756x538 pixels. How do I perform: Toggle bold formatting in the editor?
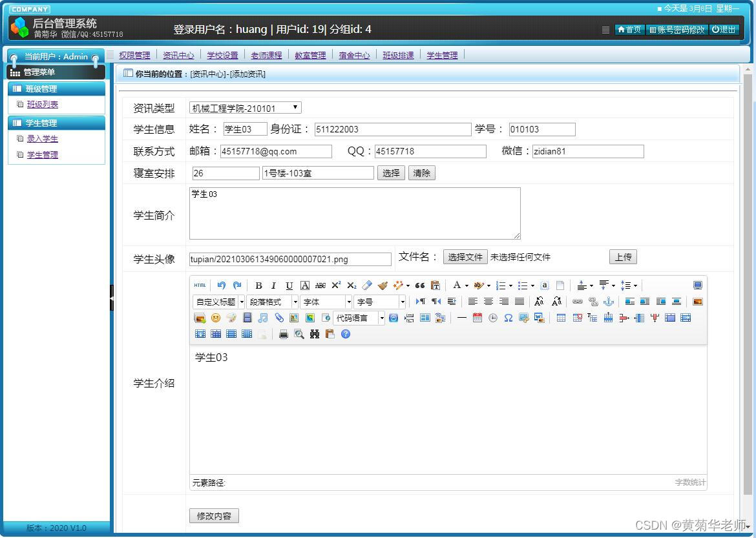[258, 285]
